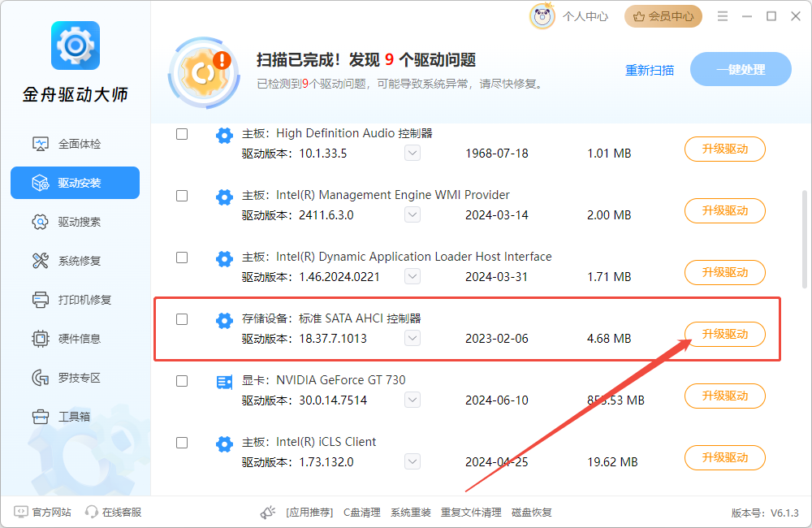The image size is (812, 528).
Task: Tick checkbox for High Definition Audio 控制器
Action: 182,134
